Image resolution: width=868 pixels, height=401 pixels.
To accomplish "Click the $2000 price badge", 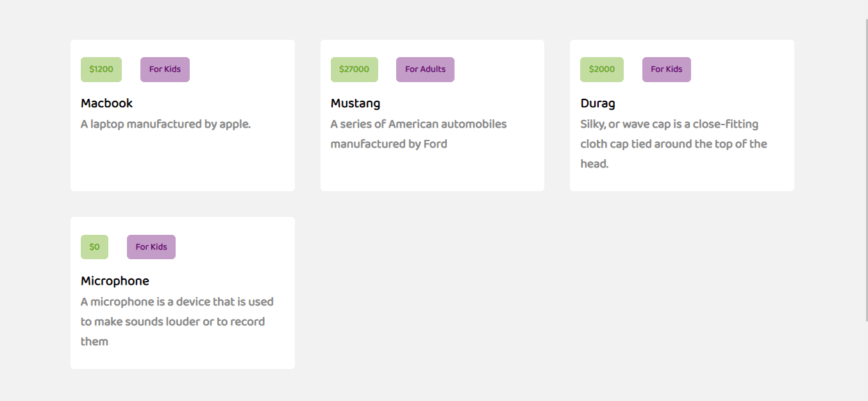I will point(602,69).
